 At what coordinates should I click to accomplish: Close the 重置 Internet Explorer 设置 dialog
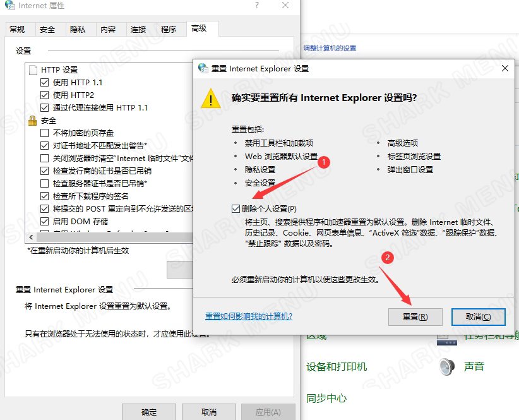pos(504,68)
